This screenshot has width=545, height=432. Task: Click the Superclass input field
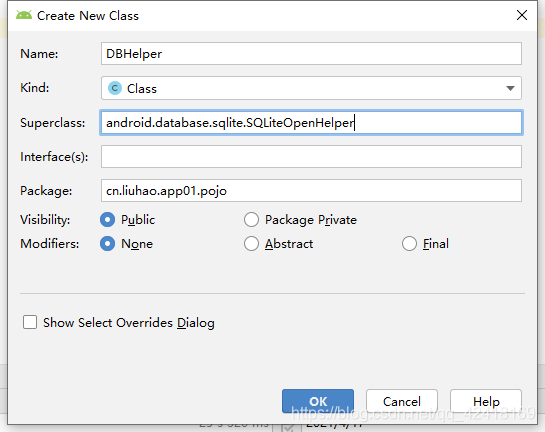(311, 122)
